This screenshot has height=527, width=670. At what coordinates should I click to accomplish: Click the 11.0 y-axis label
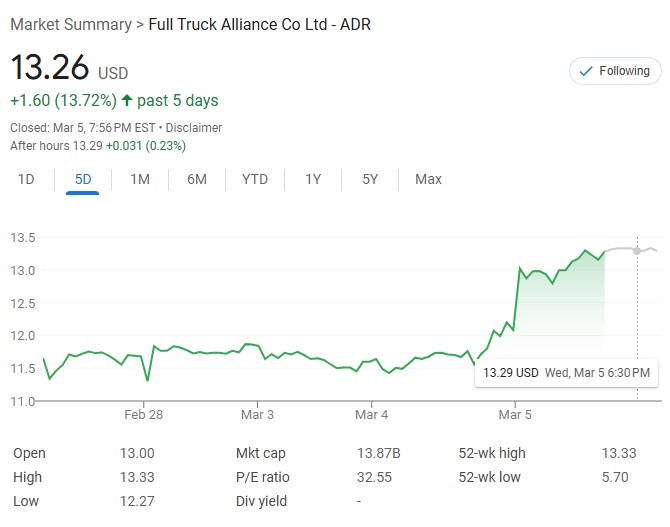click(x=23, y=401)
